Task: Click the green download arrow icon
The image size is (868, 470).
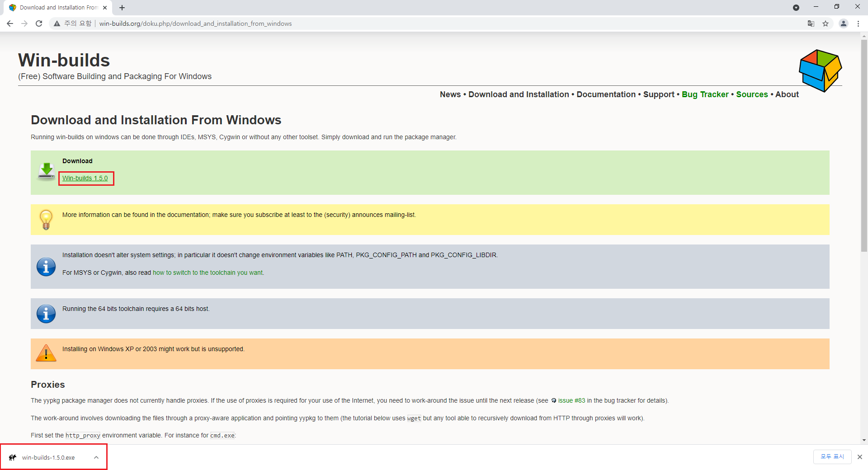Action: coord(47,171)
